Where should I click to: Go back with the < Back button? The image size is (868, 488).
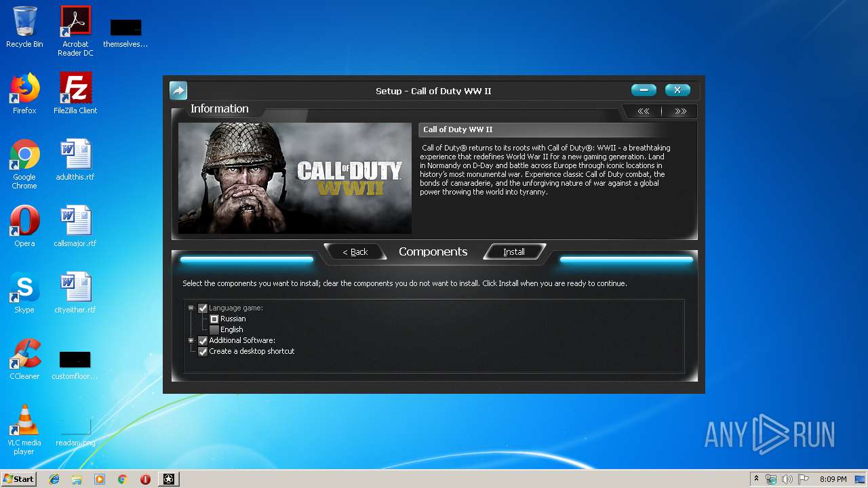355,251
